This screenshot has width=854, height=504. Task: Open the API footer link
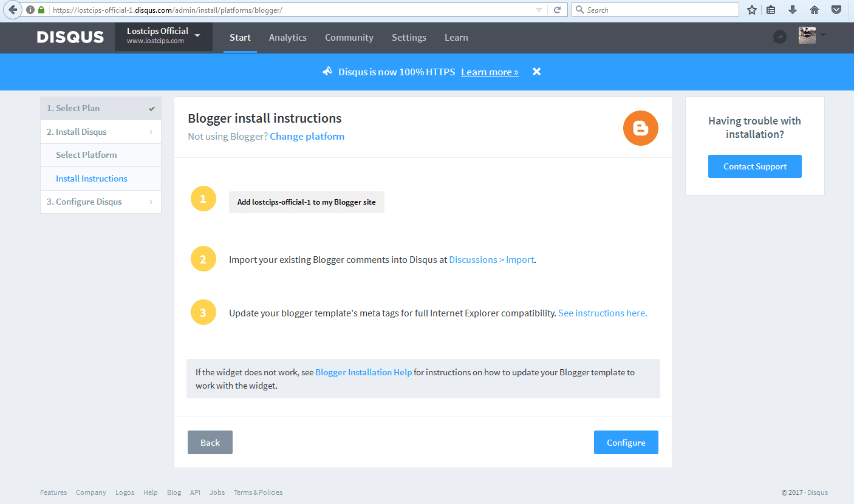[195, 492]
